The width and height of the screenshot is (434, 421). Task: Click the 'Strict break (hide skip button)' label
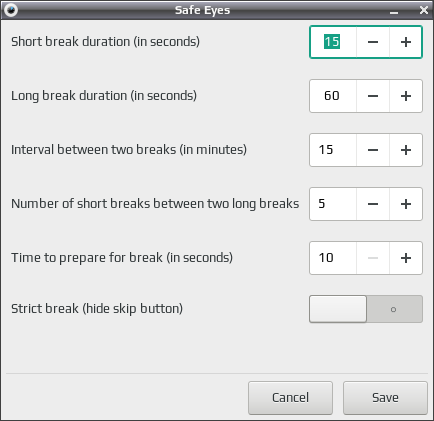[97, 309]
